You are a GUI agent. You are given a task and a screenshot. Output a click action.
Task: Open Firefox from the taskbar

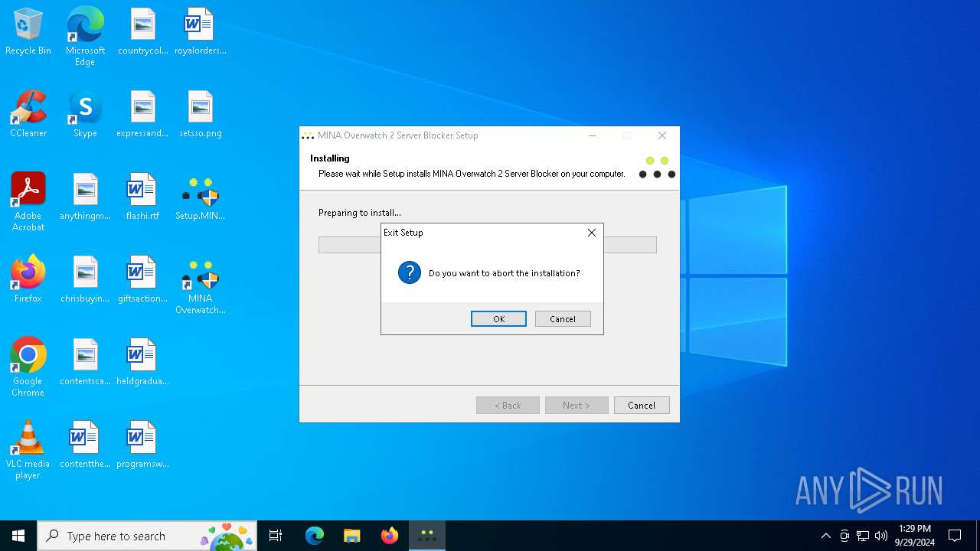pyautogui.click(x=390, y=536)
